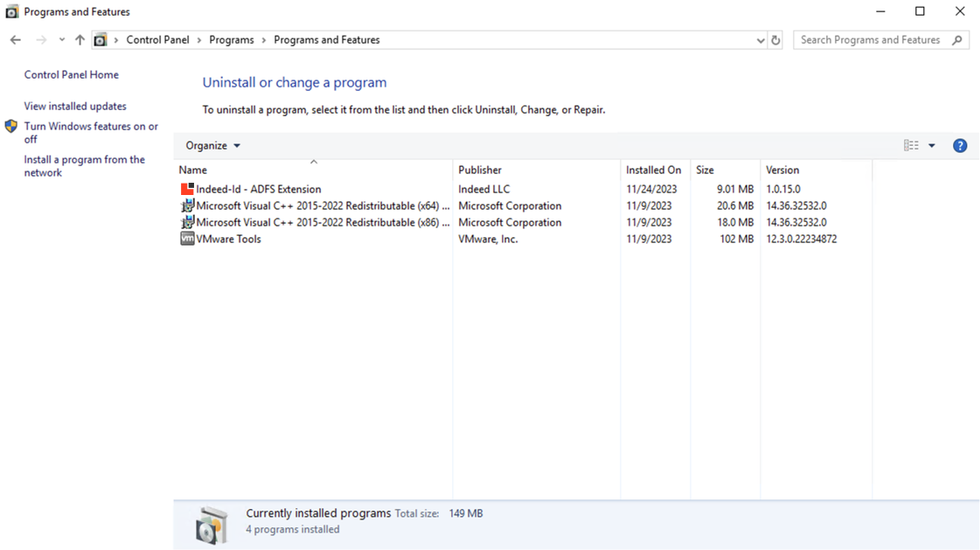Screen dimensions: 980x550
Task: Sort by the Publisher column header
Action: [x=537, y=170]
